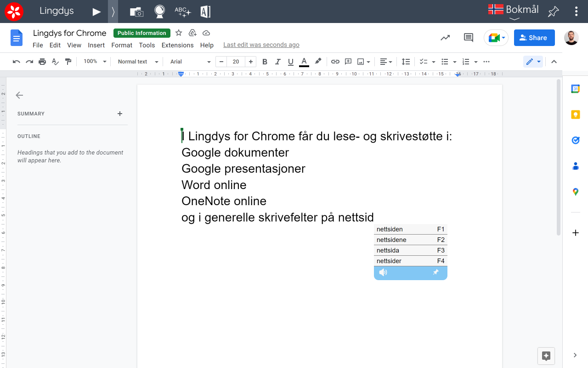Open the Format menu in Google Docs
588x368 pixels.
121,45
